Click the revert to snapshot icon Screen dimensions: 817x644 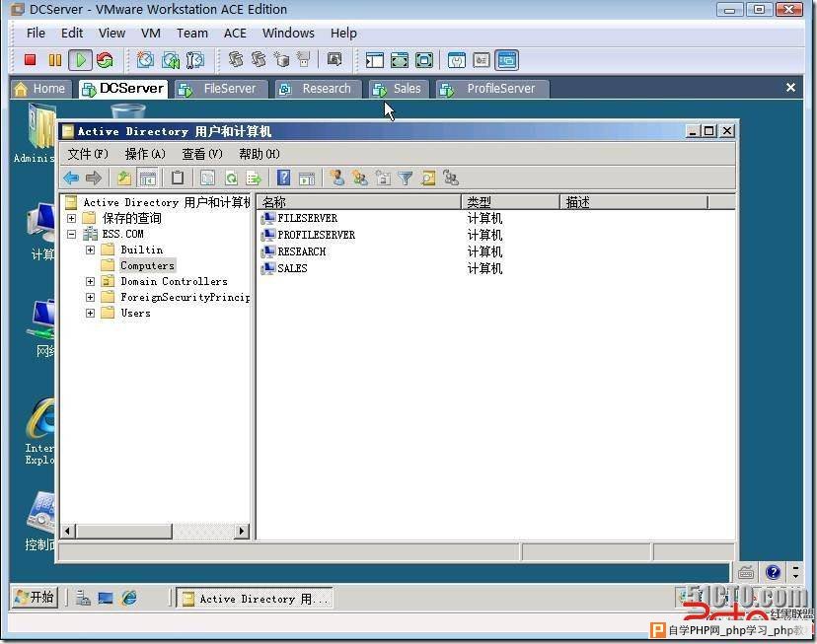pos(171,60)
